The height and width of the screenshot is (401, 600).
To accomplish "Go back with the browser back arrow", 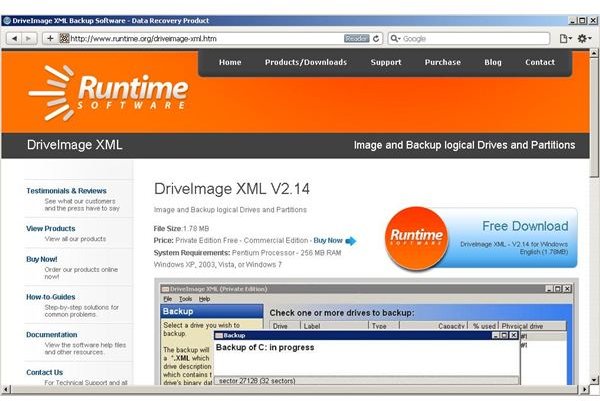I will click(14, 38).
